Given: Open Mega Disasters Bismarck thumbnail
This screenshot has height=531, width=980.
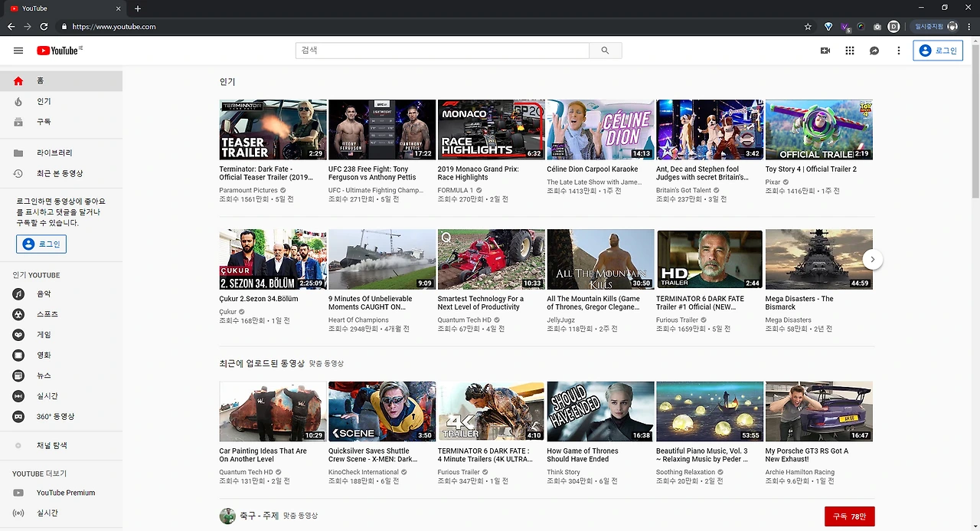Looking at the screenshot, I should (x=819, y=259).
